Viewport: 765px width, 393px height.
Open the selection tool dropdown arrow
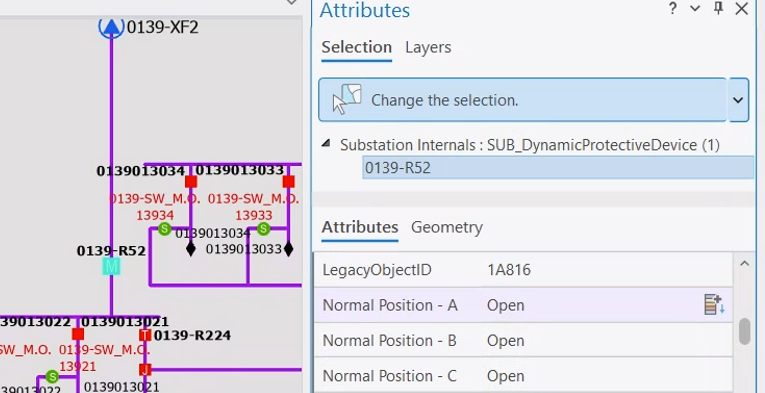pos(738,100)
